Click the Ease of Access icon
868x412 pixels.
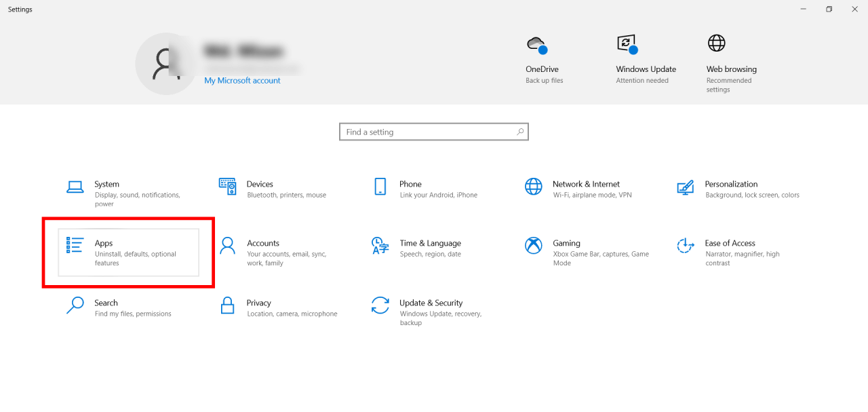(x=686, y=246)
